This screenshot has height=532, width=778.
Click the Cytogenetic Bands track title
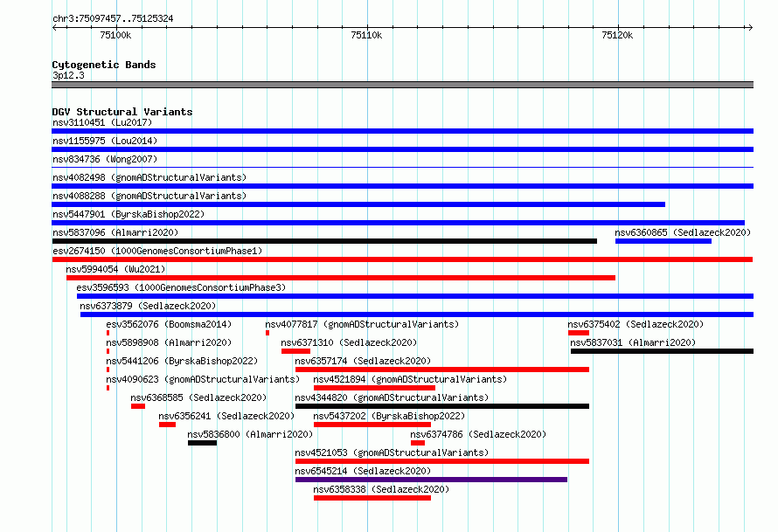pyautogui.click(x=104, y=65)
